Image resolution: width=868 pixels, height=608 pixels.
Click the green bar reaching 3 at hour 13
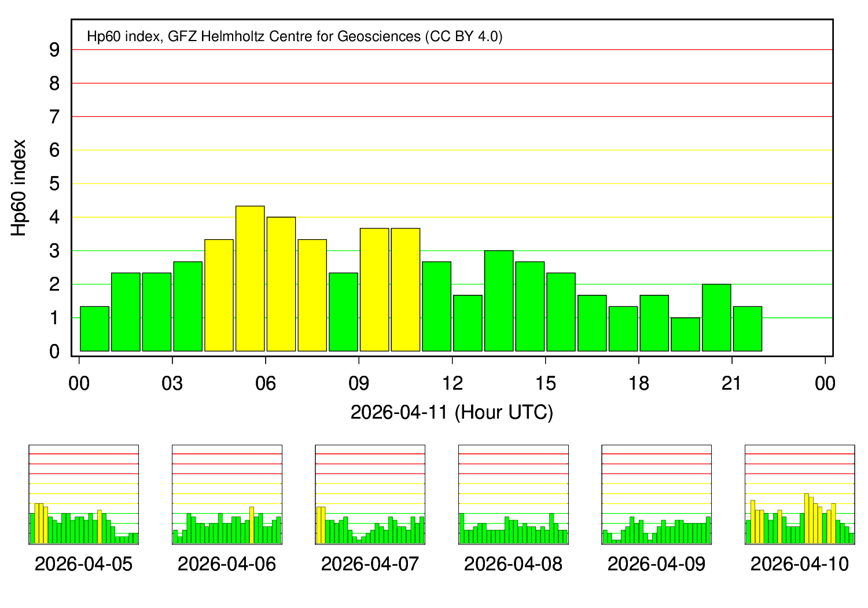tap(499, 301)
